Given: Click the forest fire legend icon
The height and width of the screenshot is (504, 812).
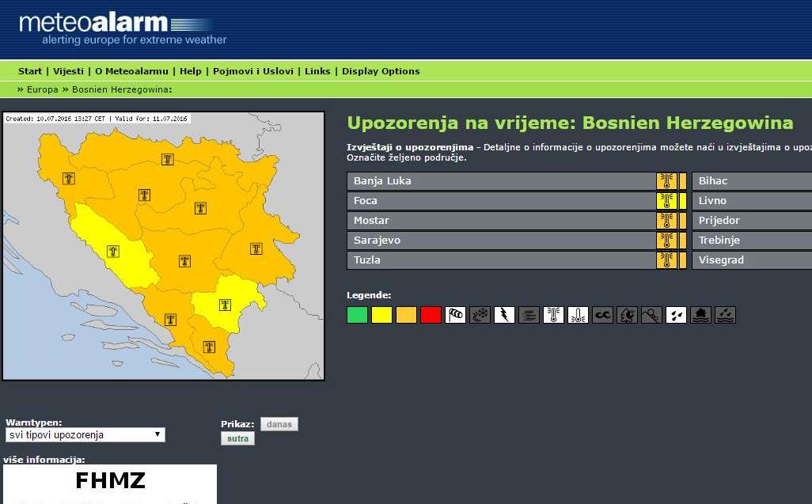Looking at the screenshot, I should tap(627, 315).
